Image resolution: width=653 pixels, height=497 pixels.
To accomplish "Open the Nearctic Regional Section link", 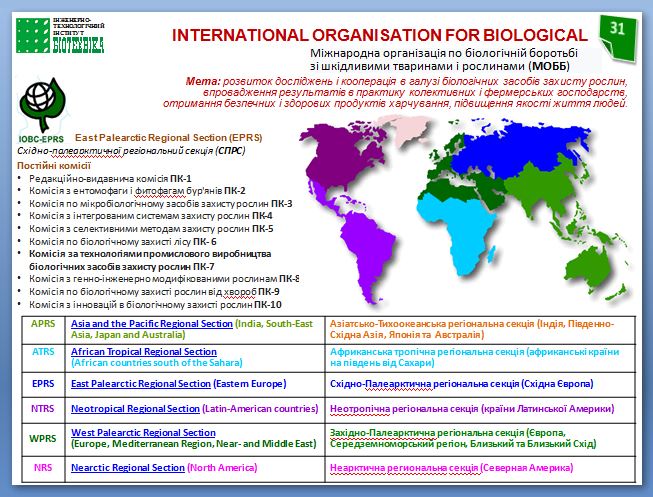I will pyautogui.click(x=128, y=467).
